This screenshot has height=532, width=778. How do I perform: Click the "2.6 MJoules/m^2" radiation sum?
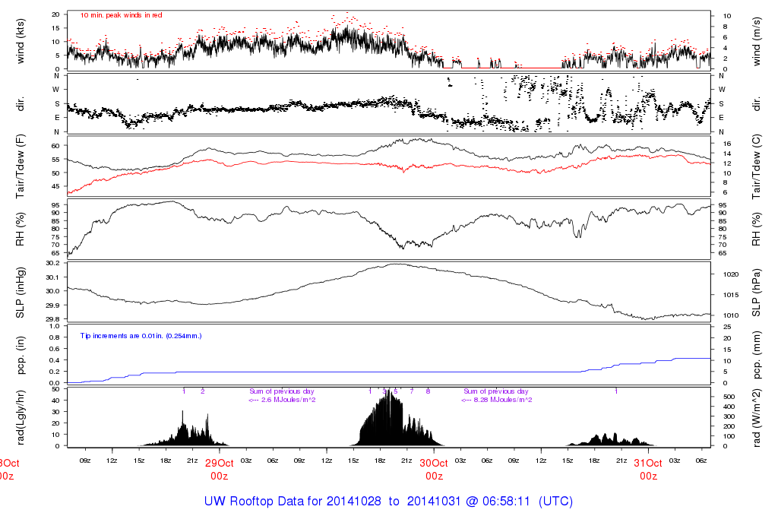click(288, 400)
